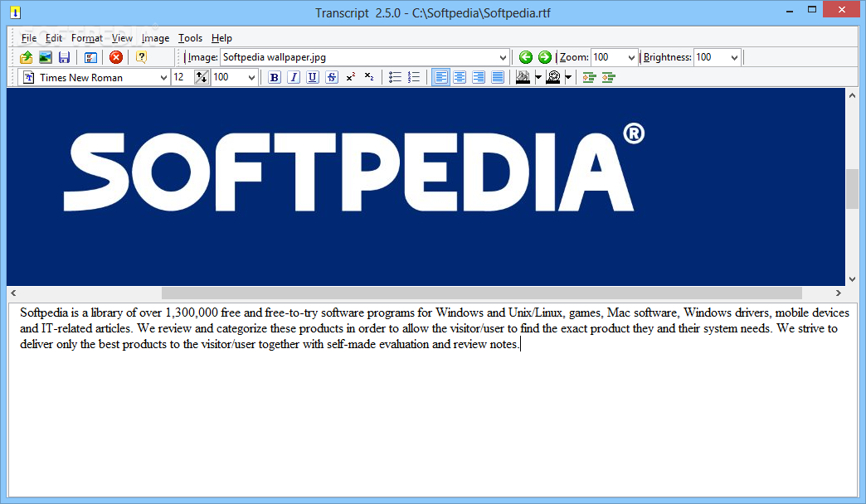
Task: Insert a numbered list
Action: point(414,77)
